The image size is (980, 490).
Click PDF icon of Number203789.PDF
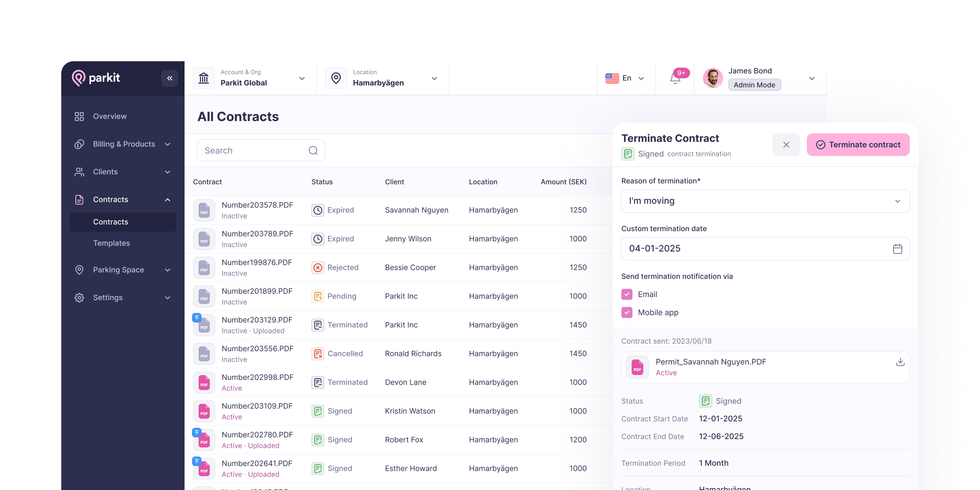coord(204,239)
